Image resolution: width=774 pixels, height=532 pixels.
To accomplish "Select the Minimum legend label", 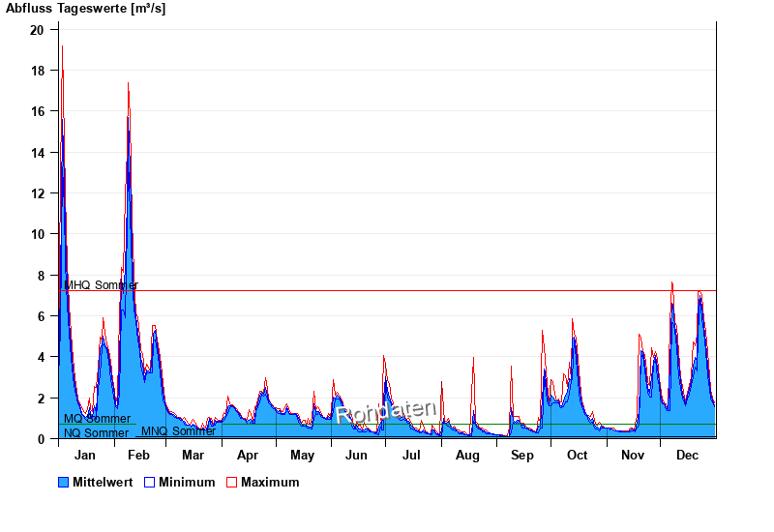I will (x=187, y=483).
